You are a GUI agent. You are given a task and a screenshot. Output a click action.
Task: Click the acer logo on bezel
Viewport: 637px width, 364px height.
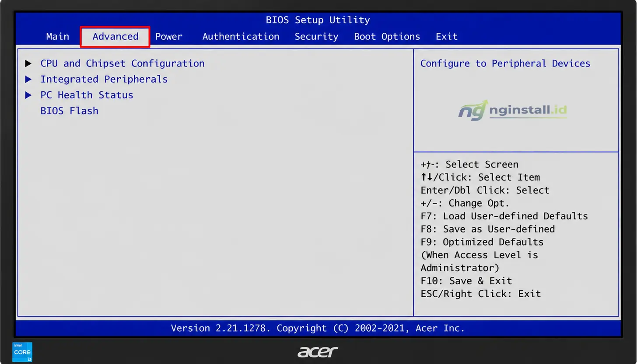point(318,352)
